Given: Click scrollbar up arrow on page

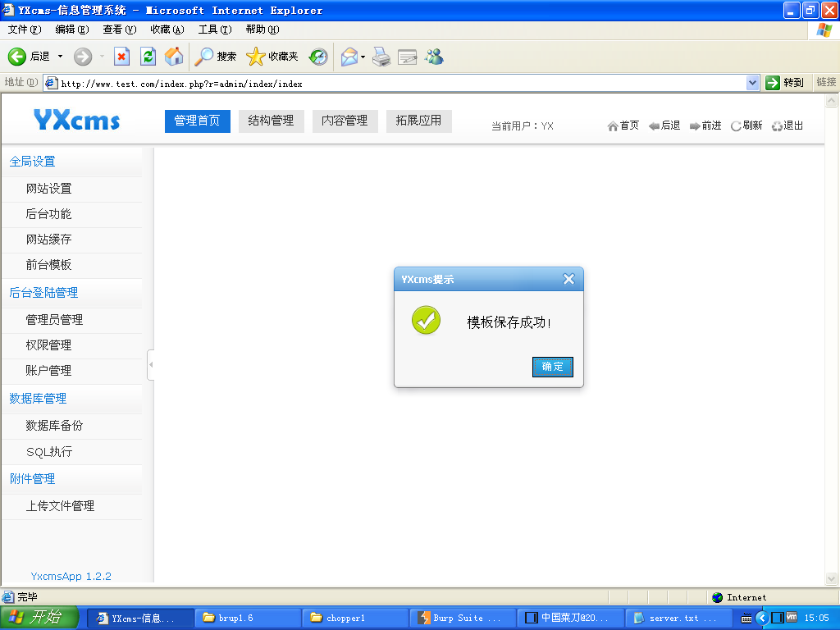Looking at the screenshot, I should click(x=832, y=101).
